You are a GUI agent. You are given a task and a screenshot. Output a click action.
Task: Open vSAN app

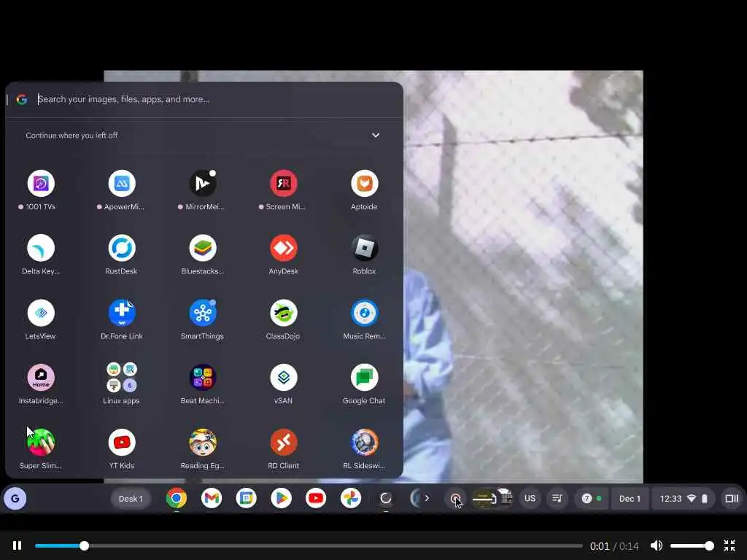[284, 378]
